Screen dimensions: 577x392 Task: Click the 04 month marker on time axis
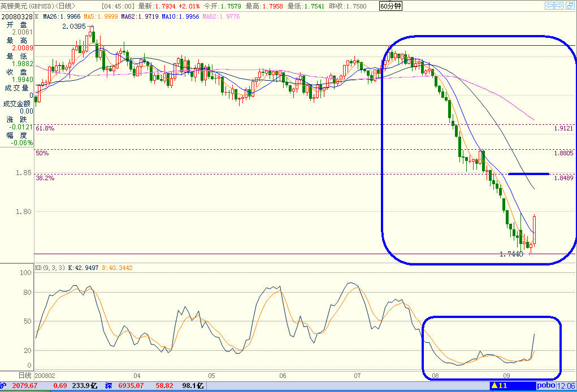137,376
